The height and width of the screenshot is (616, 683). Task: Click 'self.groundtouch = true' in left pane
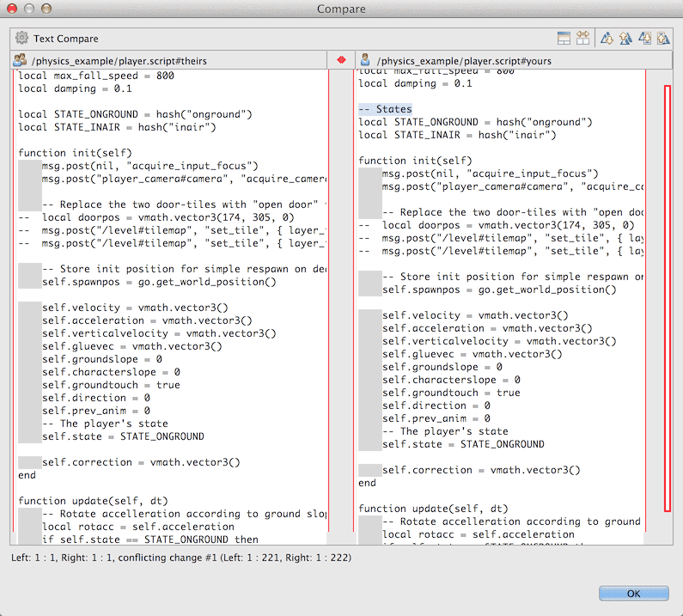click(111, 385)
